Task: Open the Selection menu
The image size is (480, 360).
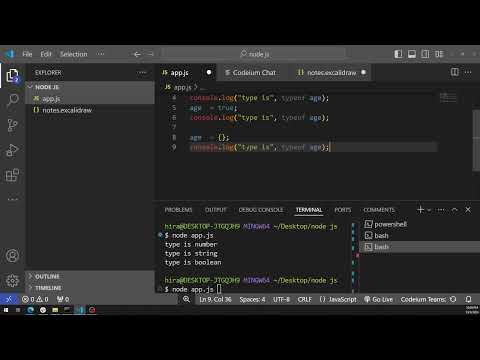Action: pyautogui.click(x=74, y=54)
